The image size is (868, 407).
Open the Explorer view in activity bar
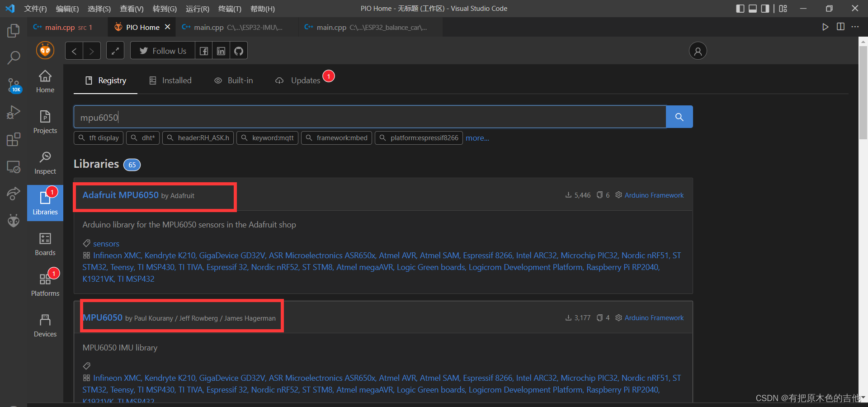pyautogui.click(x=14, y=31)
